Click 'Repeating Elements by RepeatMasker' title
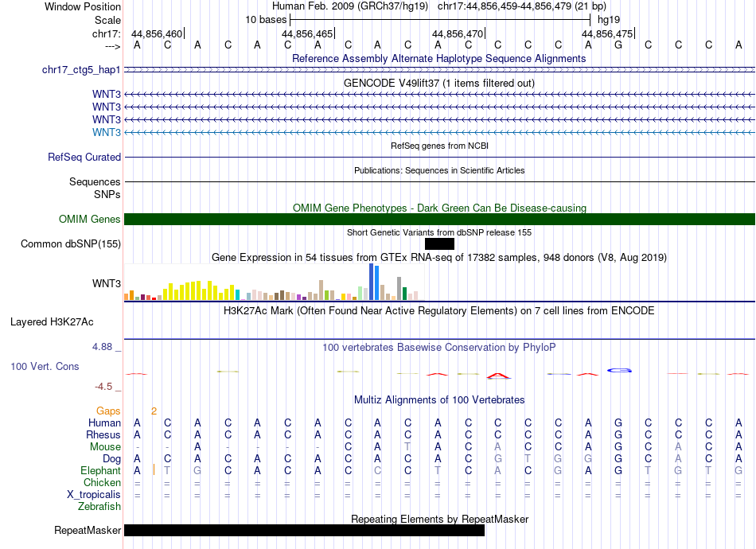This screenshot has height=549, width=756. [x=440, y=519]
